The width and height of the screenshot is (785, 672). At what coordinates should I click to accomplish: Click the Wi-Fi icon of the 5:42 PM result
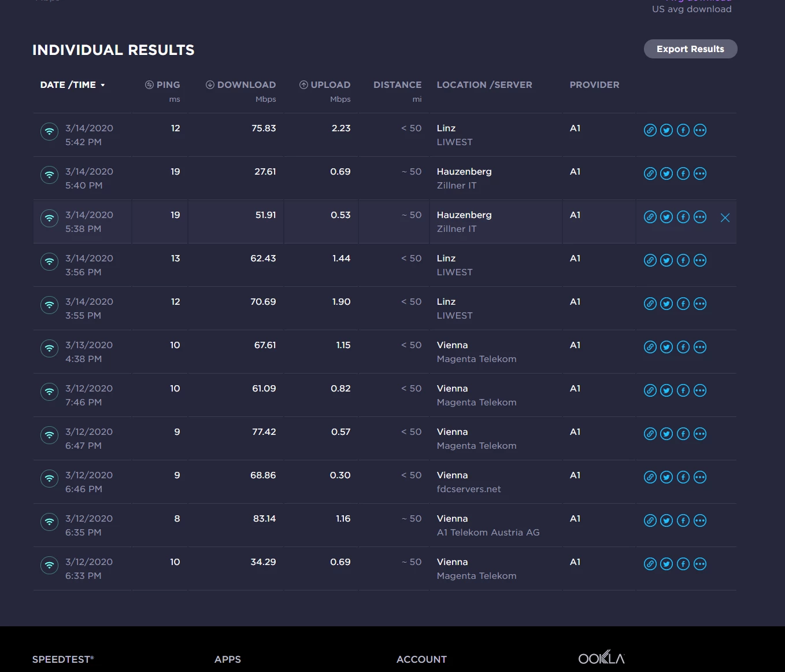pyautogui.click(x=50, y=131)
